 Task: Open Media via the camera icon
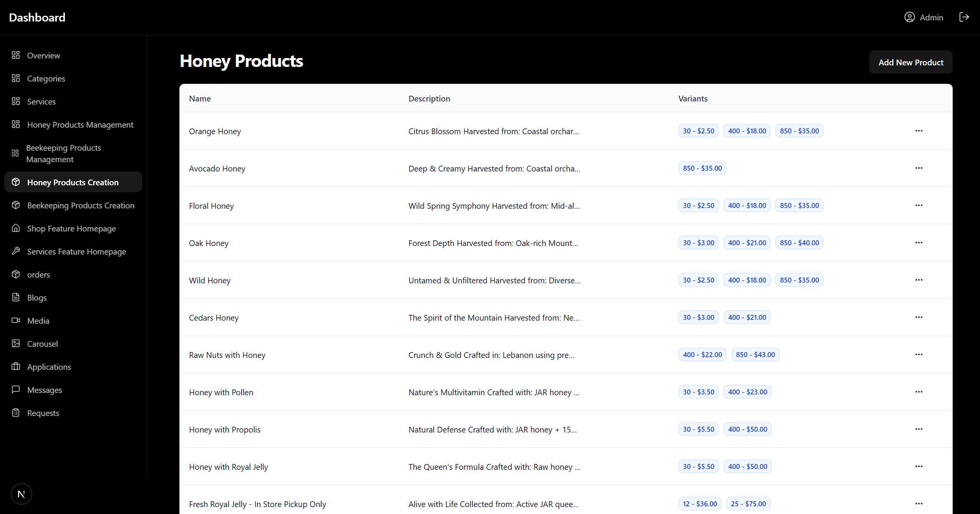pos(16,320)
